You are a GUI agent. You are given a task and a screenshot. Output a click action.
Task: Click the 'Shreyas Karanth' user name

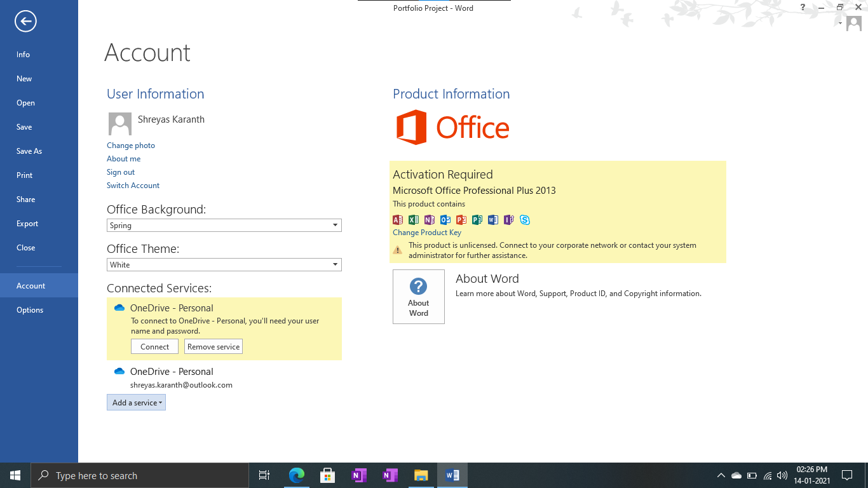[171, 119]
